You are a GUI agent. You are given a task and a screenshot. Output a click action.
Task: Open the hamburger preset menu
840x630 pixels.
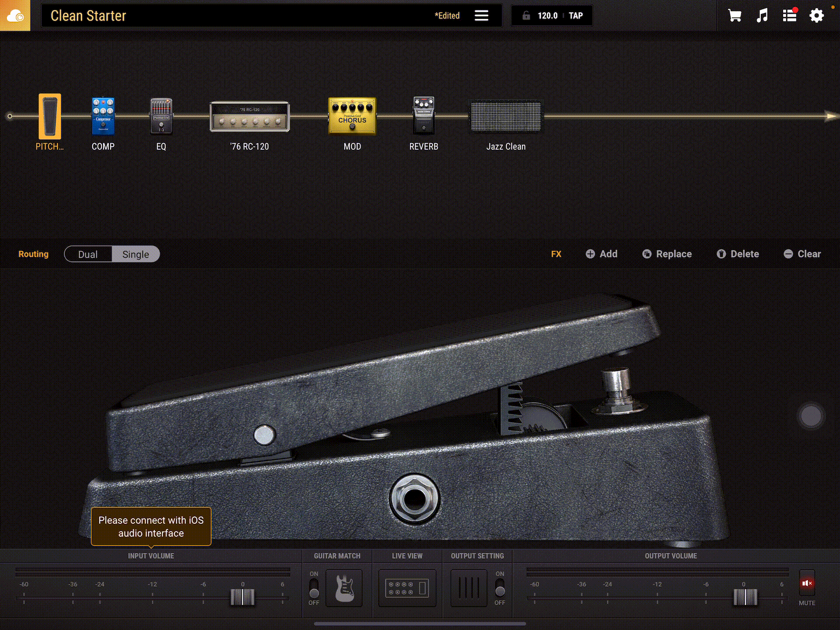[481, 16]
